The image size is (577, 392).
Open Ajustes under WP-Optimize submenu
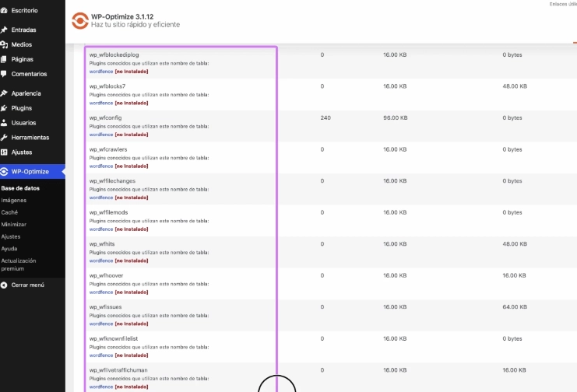tap(11, 236)
